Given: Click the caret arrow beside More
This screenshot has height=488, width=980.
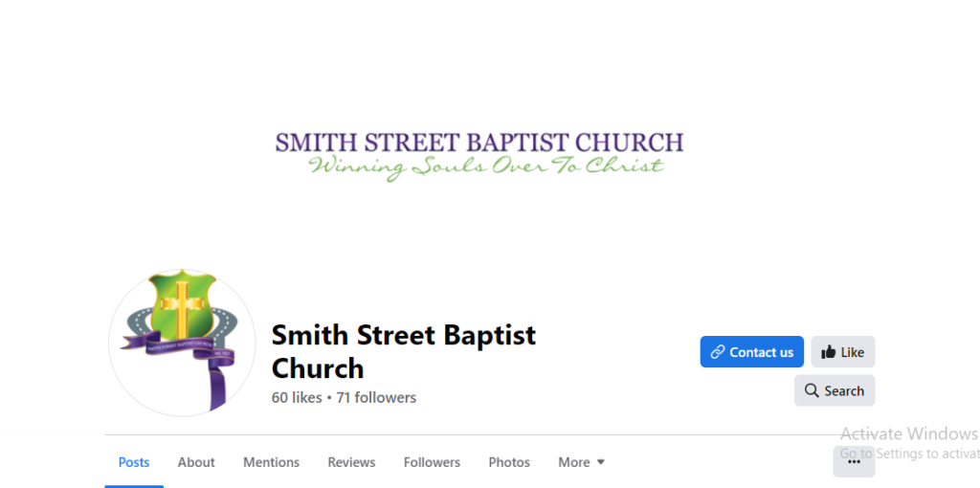Looking at the screenshot, I should click(x=601, y=462).
